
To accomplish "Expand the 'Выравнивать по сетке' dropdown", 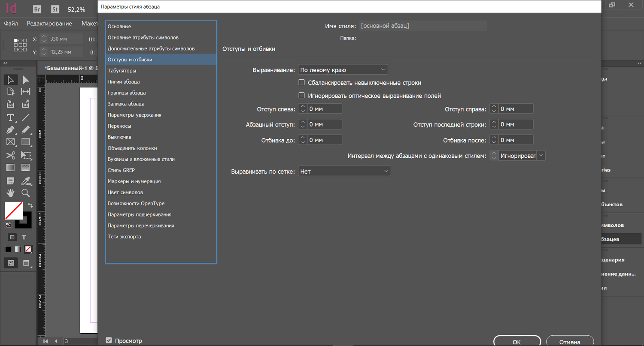I will pos(344,171).
